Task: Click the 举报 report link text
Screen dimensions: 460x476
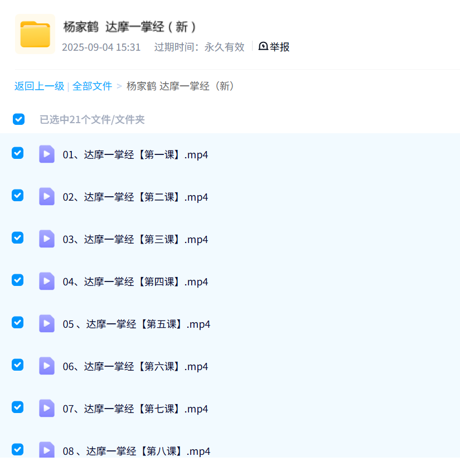Action: point(280,47)
